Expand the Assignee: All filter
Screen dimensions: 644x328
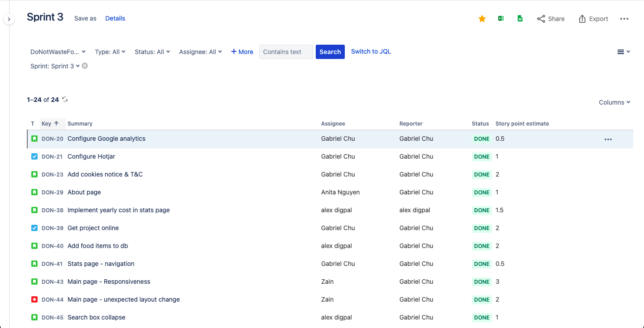pos(201,52)
